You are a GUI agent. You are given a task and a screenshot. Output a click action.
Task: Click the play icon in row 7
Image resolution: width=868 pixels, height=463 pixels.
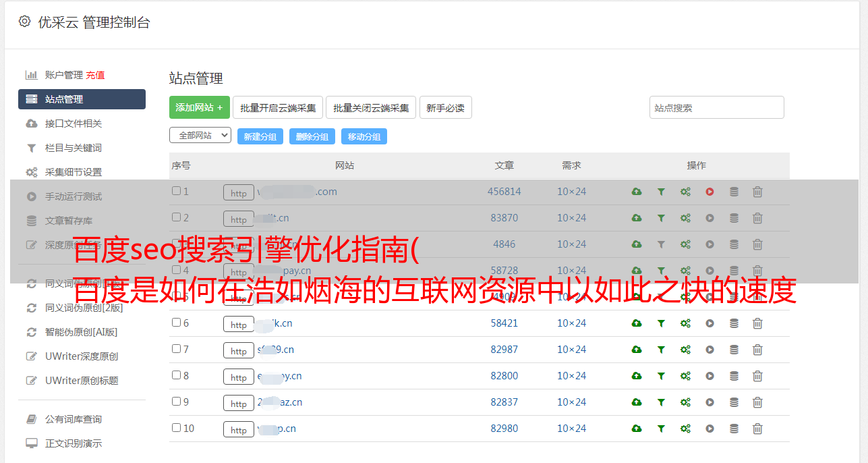tap(710, 350)
